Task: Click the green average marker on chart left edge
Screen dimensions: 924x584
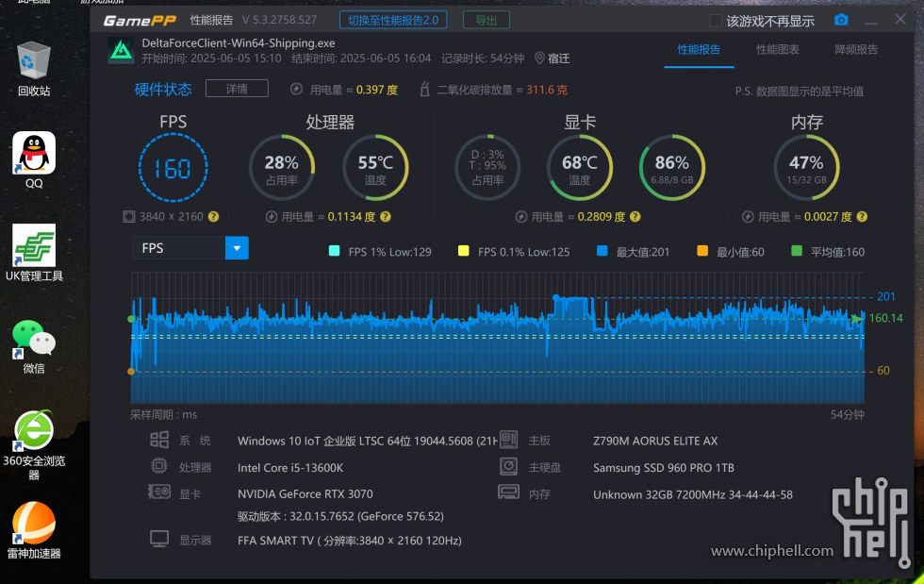Action: pos(131,319)
